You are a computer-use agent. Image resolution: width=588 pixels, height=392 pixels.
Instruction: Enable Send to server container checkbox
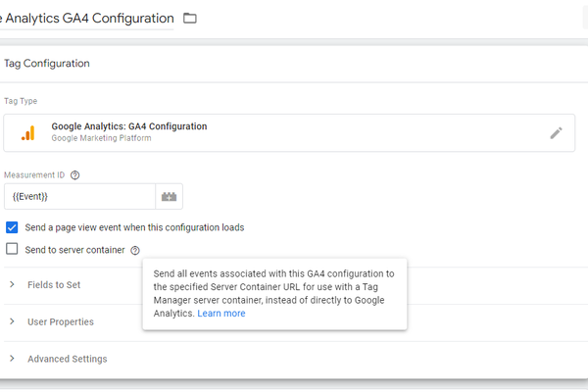click(x=12, y=249)
